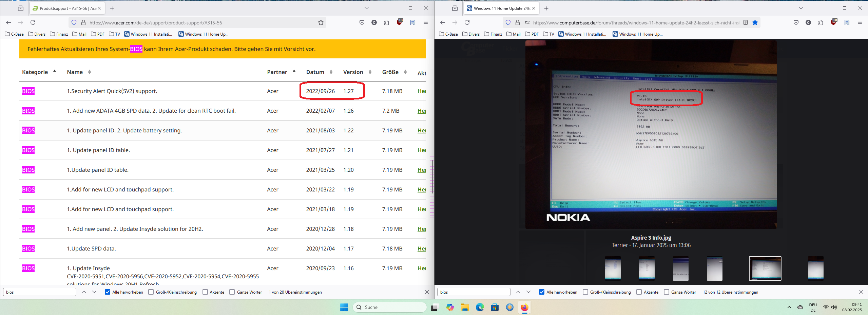Launch Microsoft Edge from the taskbar
This screenshot has width=868, height=315.
click(x=480, y=307)
